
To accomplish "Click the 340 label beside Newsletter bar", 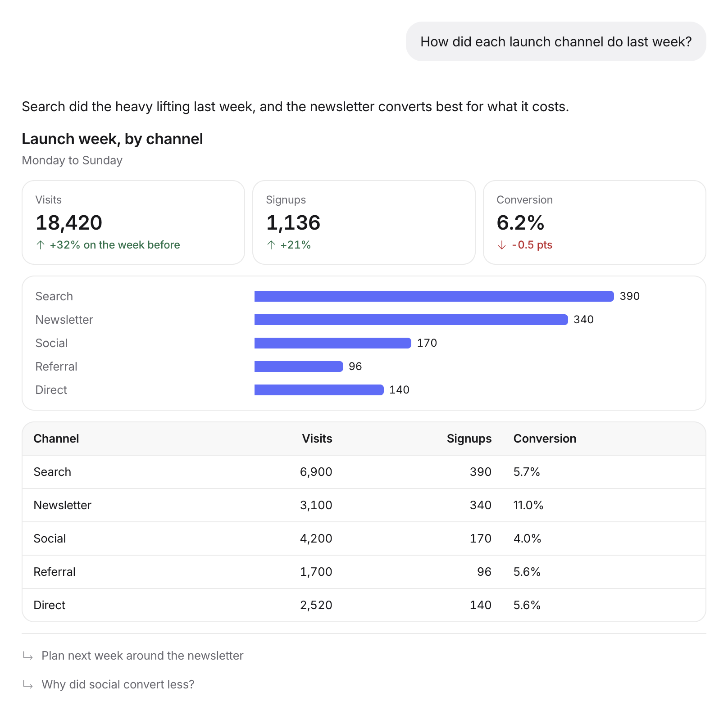I will 584,320.
